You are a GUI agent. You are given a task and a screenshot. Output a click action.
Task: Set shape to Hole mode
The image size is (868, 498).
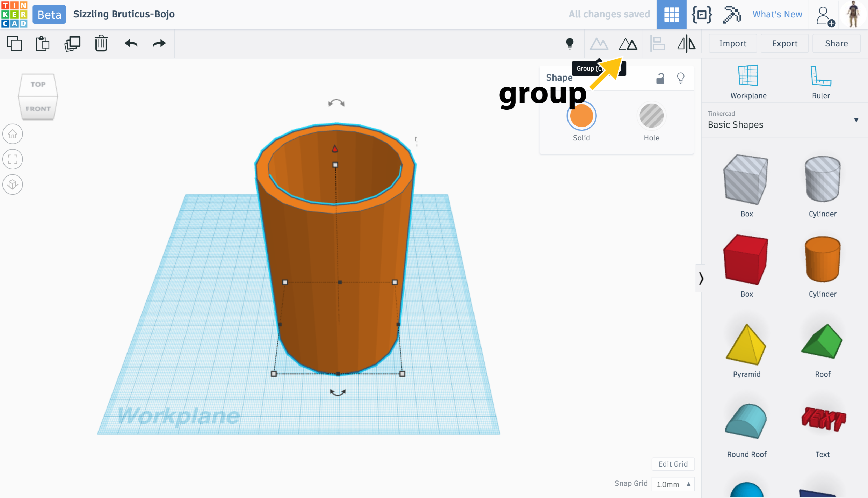[x=651, y=116]
